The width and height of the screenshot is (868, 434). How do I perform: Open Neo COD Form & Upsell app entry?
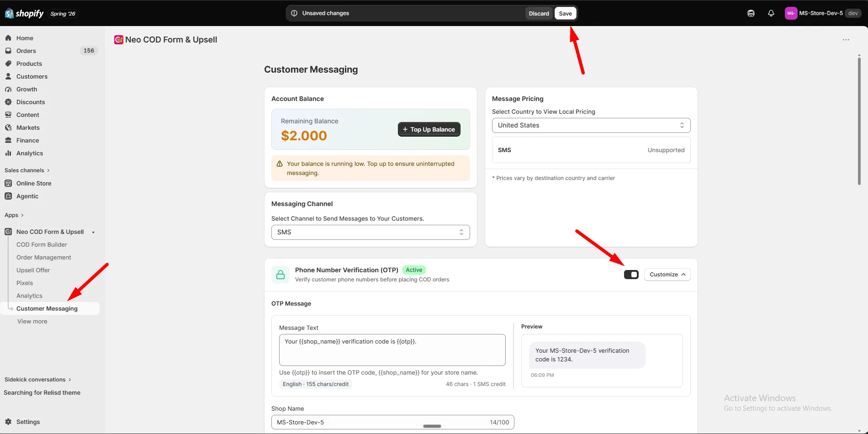(x=50, y=232)
